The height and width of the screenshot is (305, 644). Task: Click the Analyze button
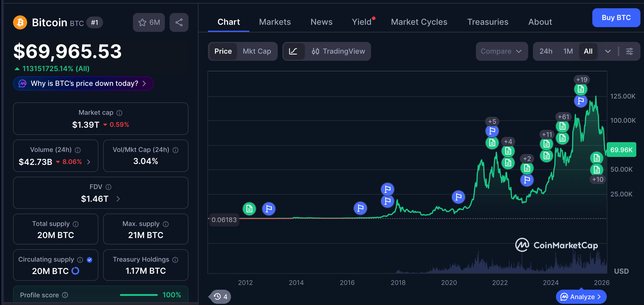coord(581,297)
